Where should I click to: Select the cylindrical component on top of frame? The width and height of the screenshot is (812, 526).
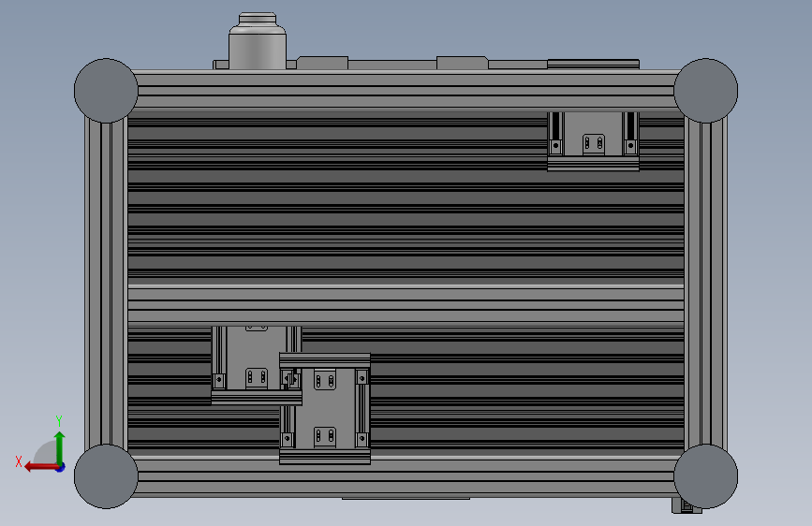(258, 41)
